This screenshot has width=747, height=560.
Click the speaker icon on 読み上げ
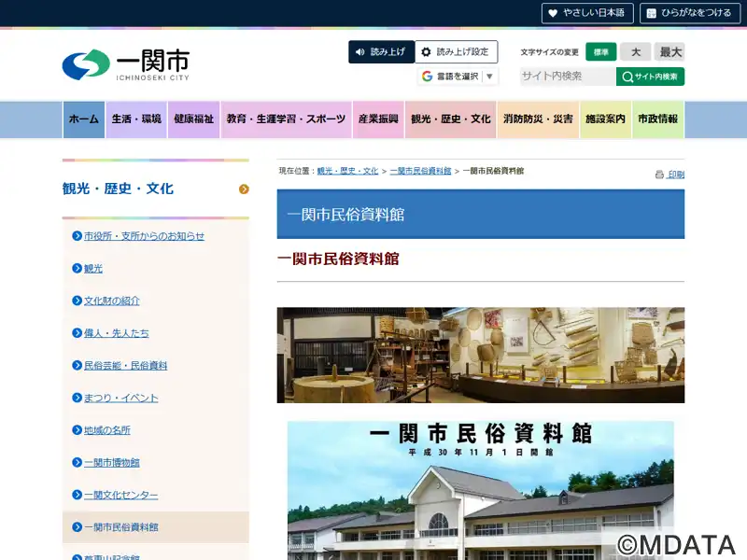(360, 52)
